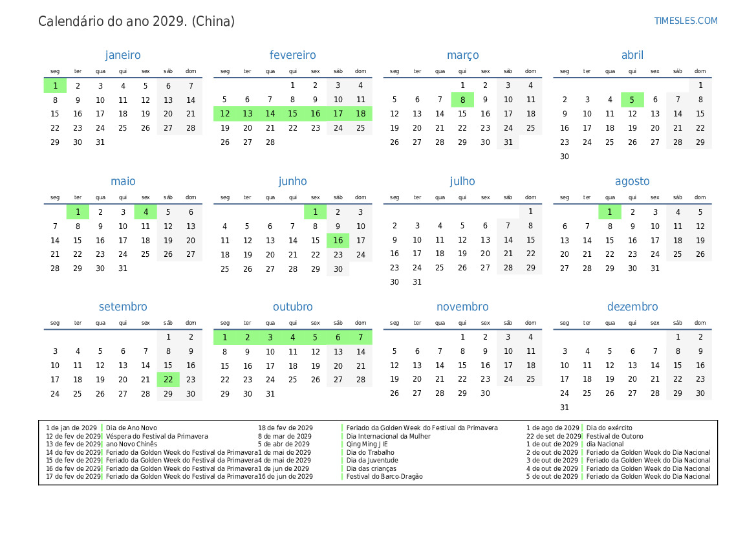This screenshot has width=756, height=535.
Task: Click highlighted day 16 in junho
Action: click(338, 240)
